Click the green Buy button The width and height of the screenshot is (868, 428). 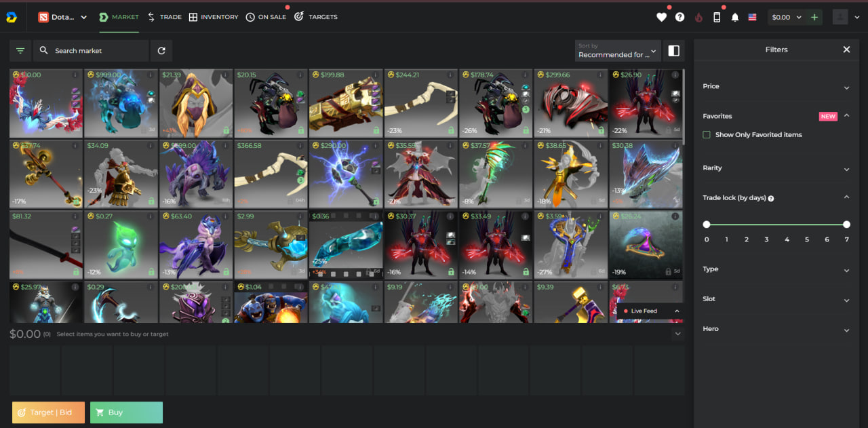tap(126, 412)
